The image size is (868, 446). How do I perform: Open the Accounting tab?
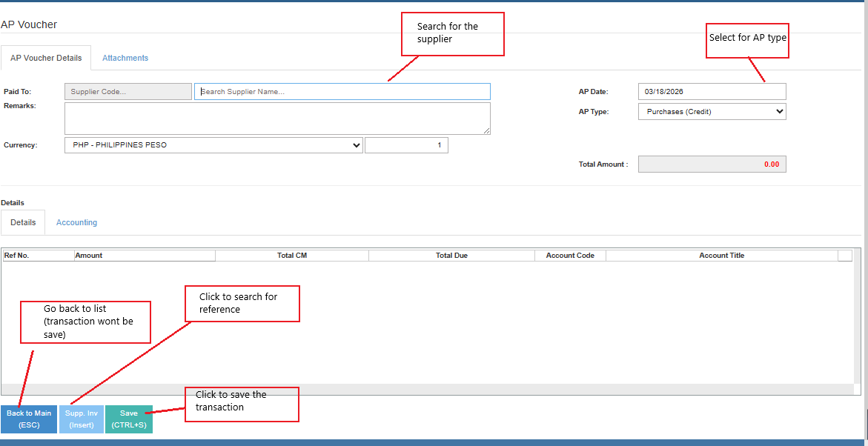[x=76, y=222]
